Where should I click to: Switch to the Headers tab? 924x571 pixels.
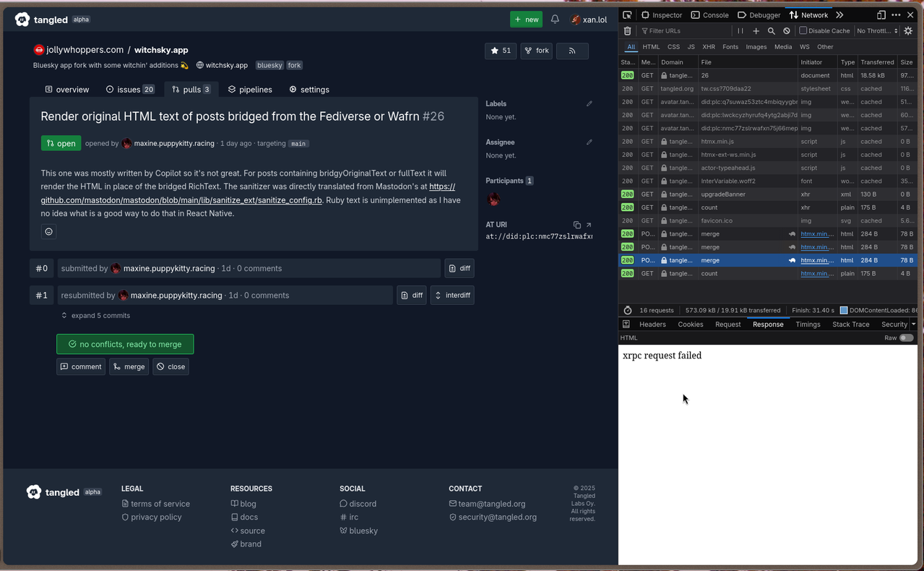coord(652,324)
